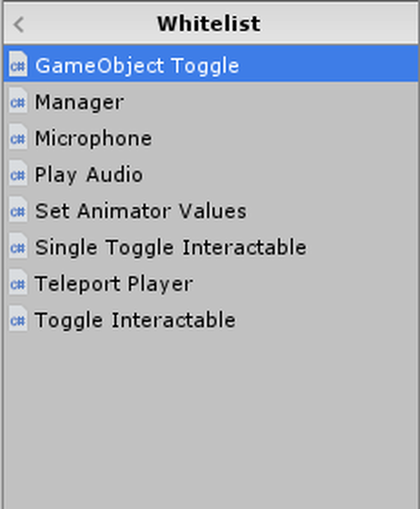Viewport: 420px width, 509px height.
Task: Click C# icon beside Microphone
Action: (18, 137)
